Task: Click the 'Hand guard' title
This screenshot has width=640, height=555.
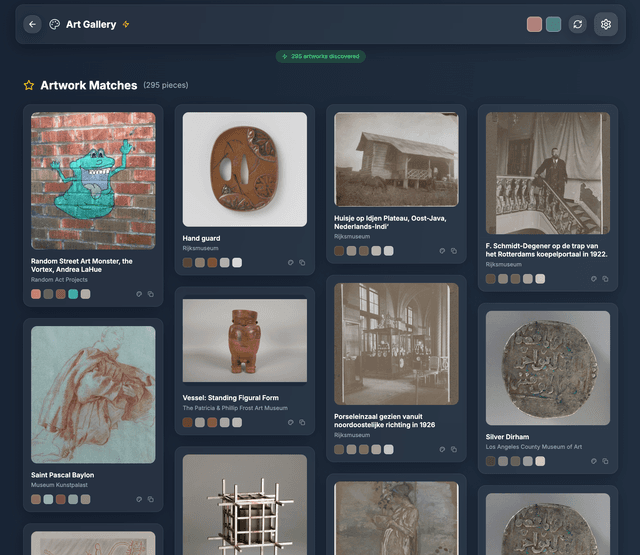Action: click(201, 238)
